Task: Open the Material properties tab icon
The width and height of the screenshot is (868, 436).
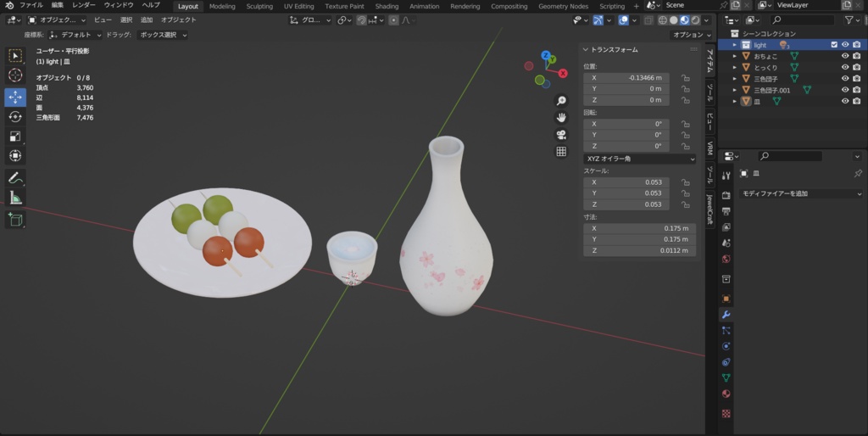Action: coord(726,394)
